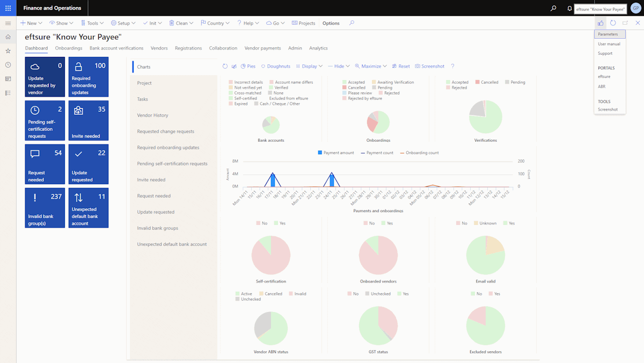
Task: Switch to the Vendor payments tab
Action: 263,48
